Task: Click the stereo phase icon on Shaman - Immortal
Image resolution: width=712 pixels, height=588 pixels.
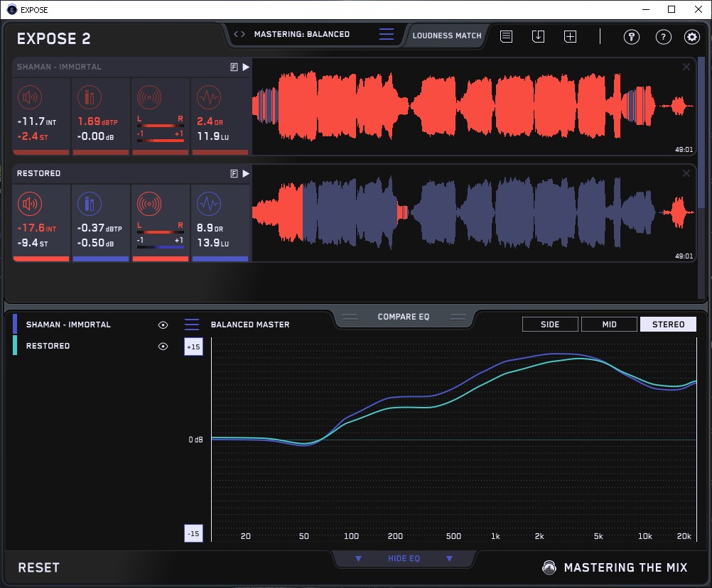Action: tap(149, 97)
